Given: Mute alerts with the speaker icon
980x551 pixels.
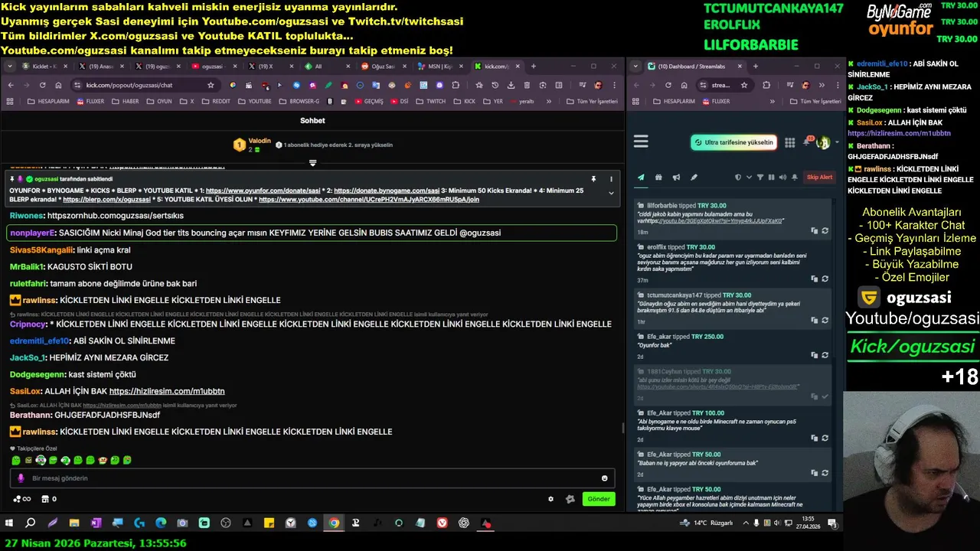Looking at the screenshot, I should [x=782, y=178].
